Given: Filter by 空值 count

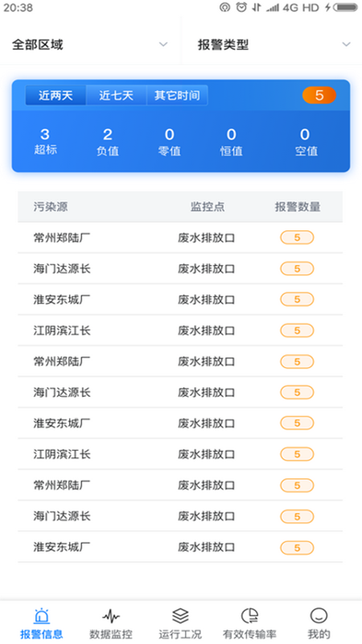Looking at the screenshot, I should click(306, 142).
